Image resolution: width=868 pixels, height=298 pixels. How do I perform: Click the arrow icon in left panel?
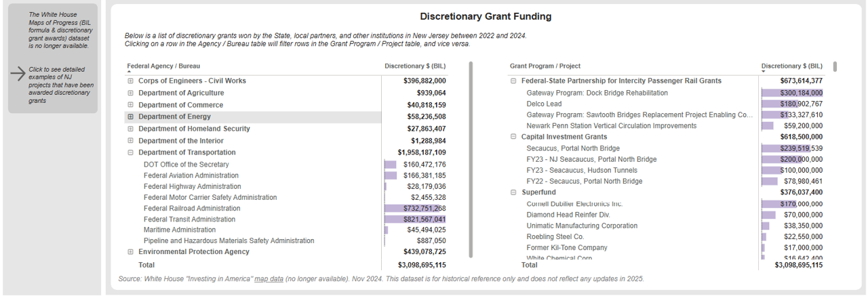tap(18, 74)
